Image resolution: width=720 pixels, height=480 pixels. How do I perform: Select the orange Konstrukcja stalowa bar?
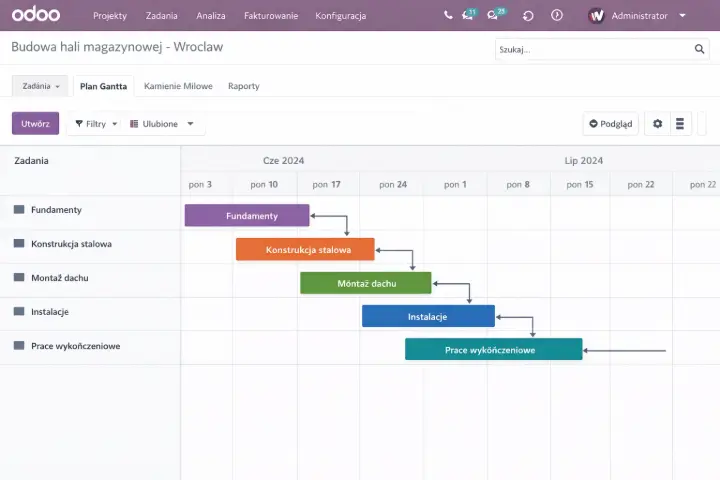point(305,250)
